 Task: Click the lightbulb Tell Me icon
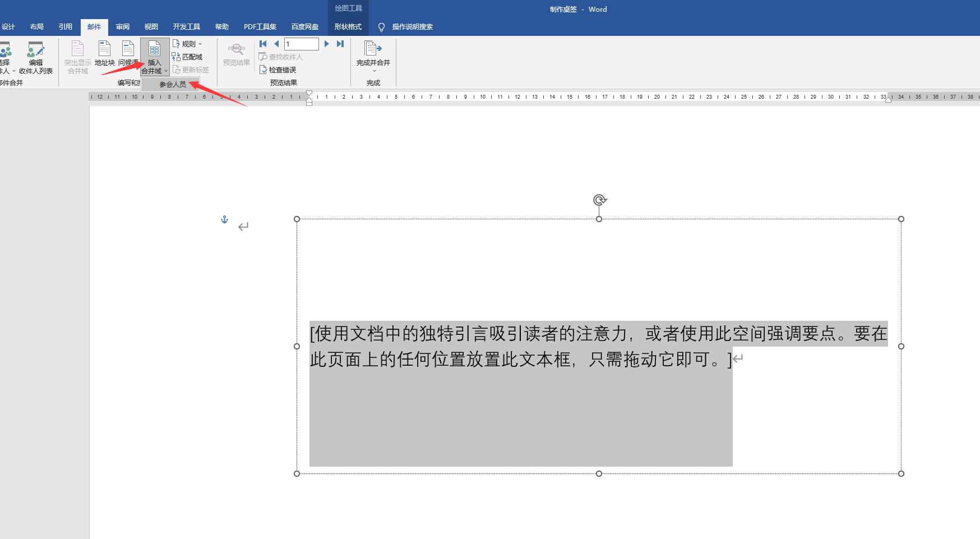pos(381,27)
